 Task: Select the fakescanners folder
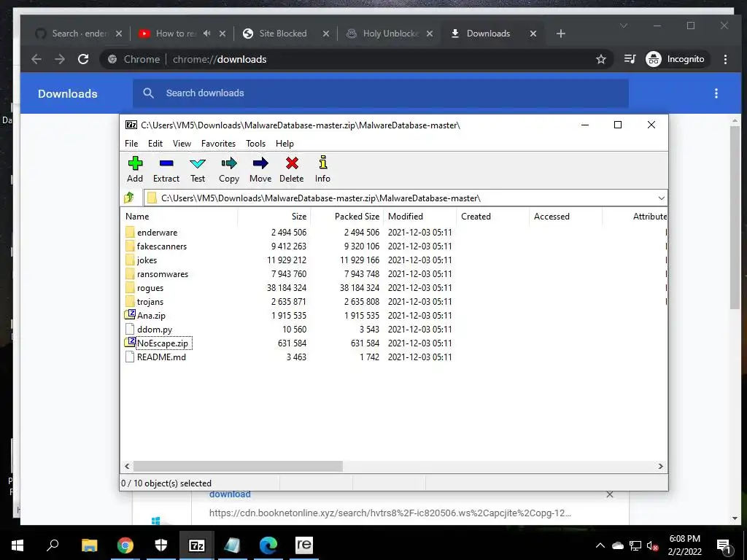[x=161, y=246]
